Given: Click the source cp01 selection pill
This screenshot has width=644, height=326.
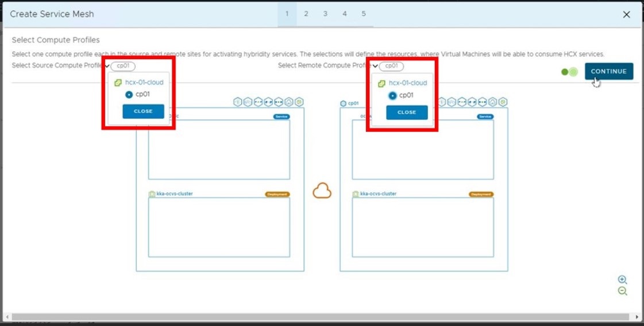Looking at the screenshot, I should [123, 66].
